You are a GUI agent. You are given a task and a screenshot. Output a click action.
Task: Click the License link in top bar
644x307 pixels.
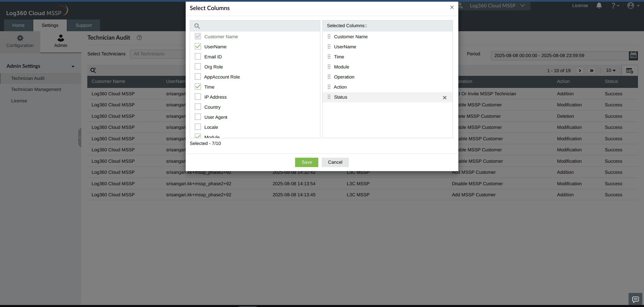(x=580, y=5)
